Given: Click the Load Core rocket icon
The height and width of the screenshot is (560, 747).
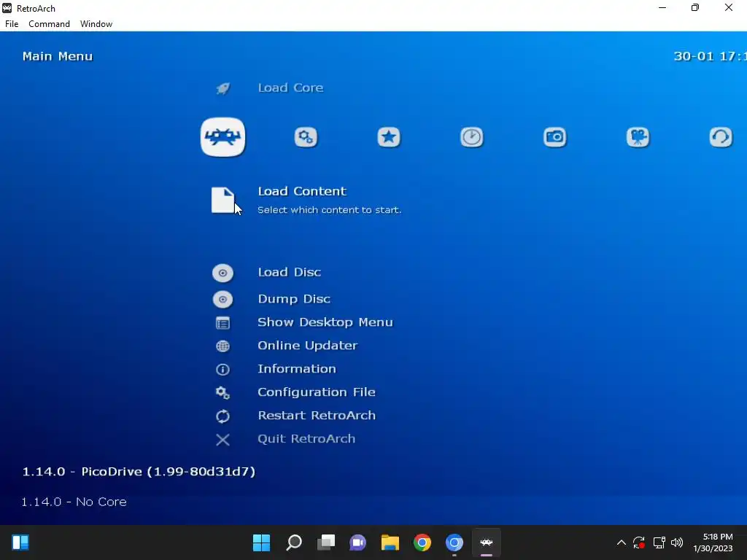Looking at the screenshot, I should 223,88.
